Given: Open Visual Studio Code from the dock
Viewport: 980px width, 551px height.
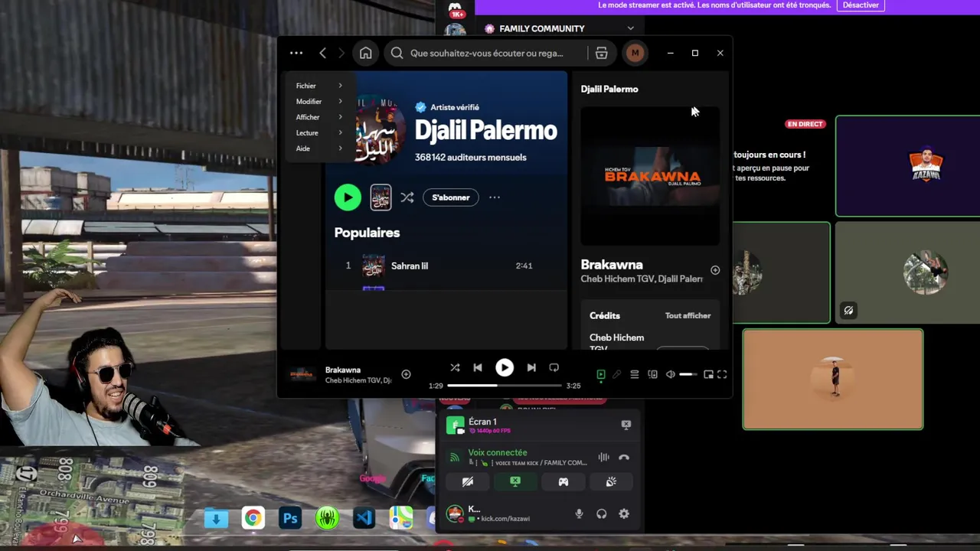Looking at the screenshot, I should click(364, 518).
